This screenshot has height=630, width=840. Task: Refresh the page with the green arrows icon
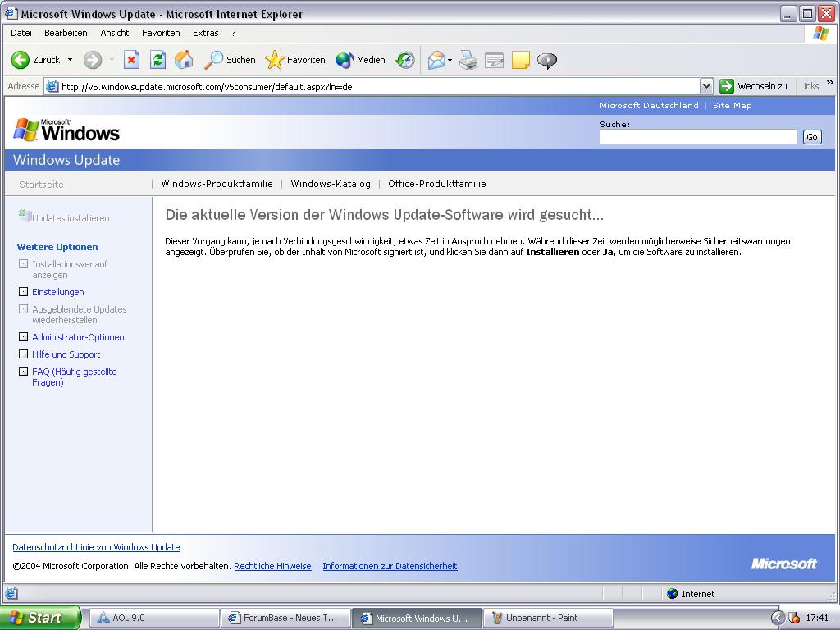click(157, 60)
